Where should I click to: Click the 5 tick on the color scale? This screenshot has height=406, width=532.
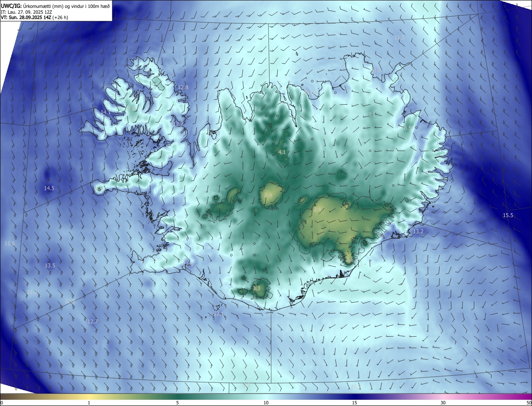click(x=177, y=403)
